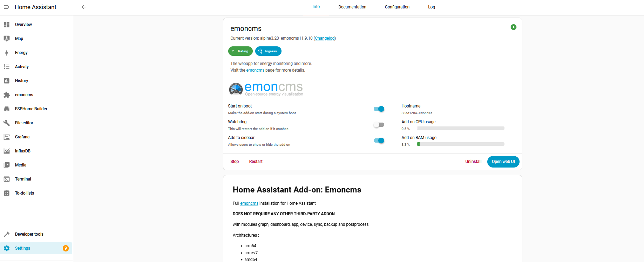Turn off the Add to sidebar toggle

[x=379, y=140]
